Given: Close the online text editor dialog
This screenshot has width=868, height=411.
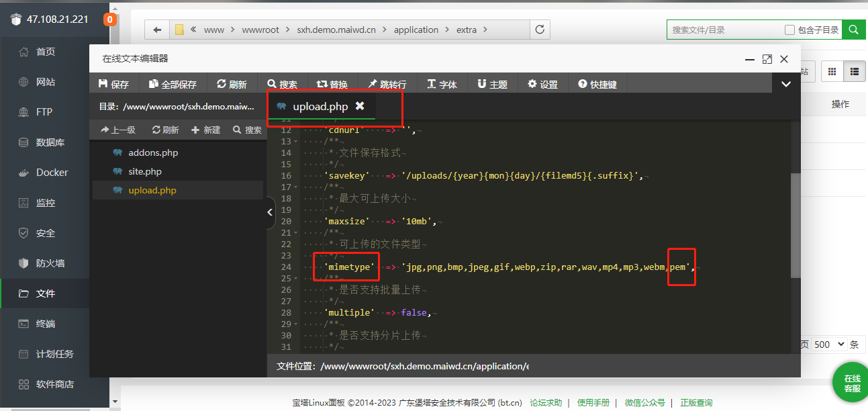Looking at the screenshot, I should click(x=784, y=59).
